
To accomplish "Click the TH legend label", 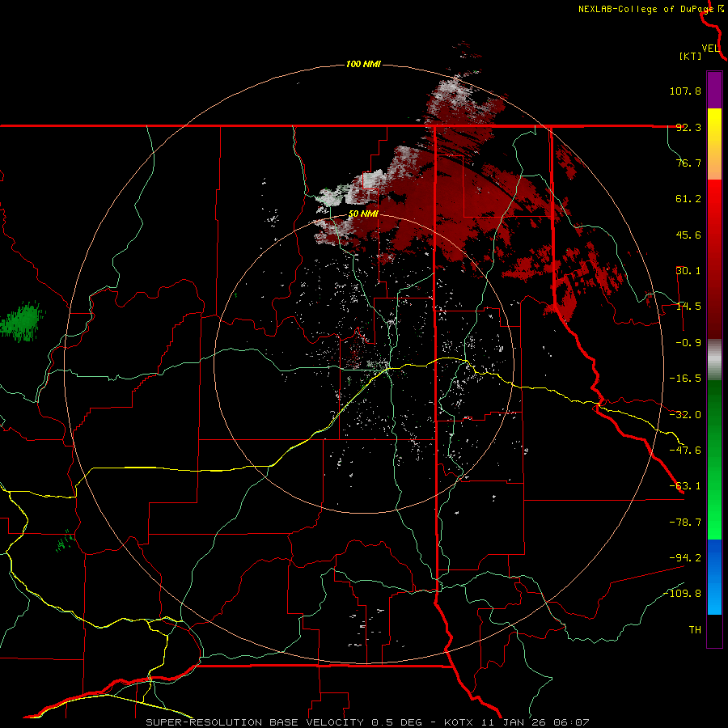I will click(695, 630).
